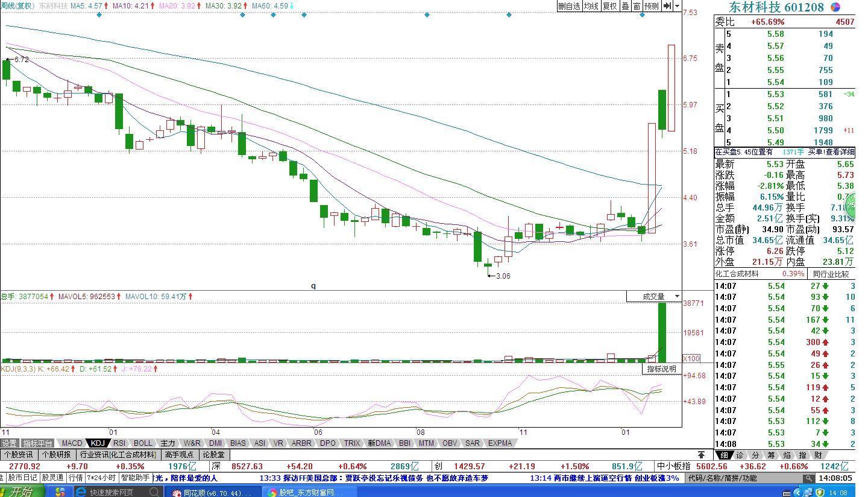Open the 智能助手 assistant
The width and height of the screenshot is (868, 497).
pos(135,478)
